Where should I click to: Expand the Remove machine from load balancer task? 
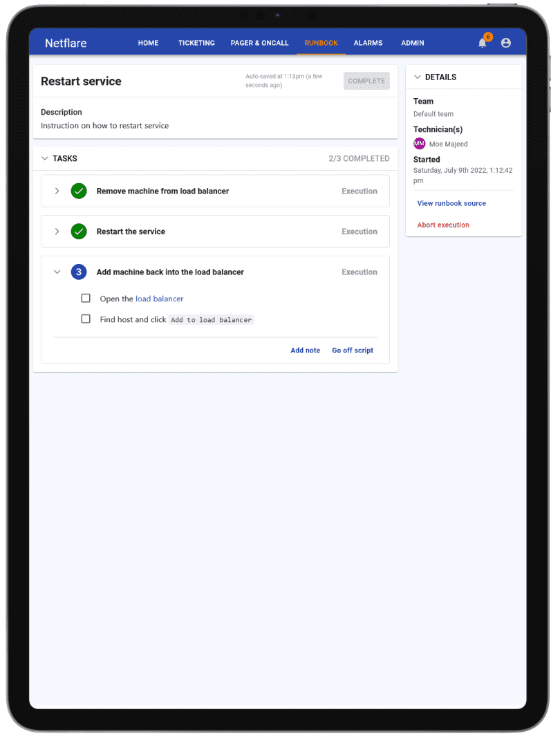(57, 191)
